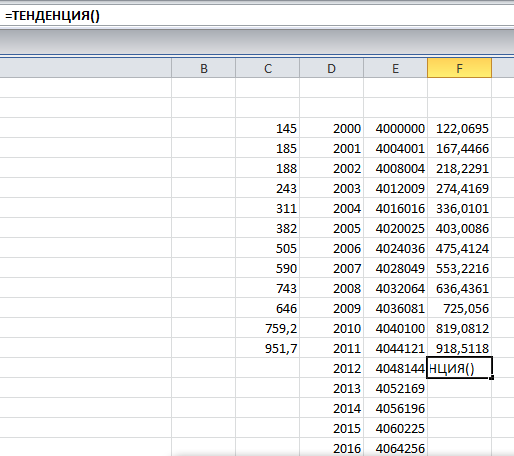Click the formula bar containing =ТЕНДЕНЦИЯ()
The width and height of the screenshot is (514, 456).
(257, 16)
